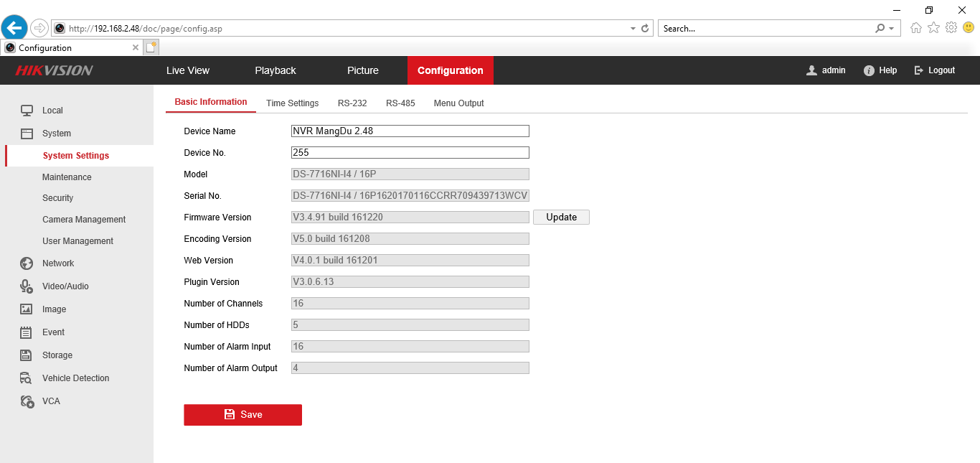980x463 pixels.
Task: Collapse the System tree section
Action: click(x=56, y=134)
